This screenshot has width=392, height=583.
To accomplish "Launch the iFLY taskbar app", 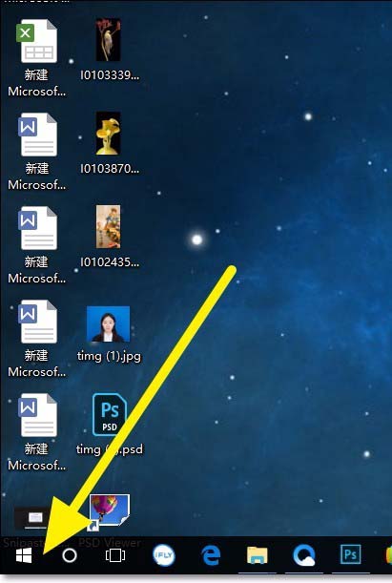I will (x=163, y=555).
